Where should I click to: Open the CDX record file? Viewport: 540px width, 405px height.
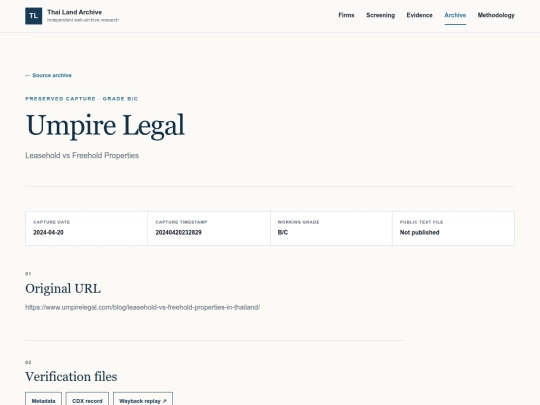click(87, 401)
